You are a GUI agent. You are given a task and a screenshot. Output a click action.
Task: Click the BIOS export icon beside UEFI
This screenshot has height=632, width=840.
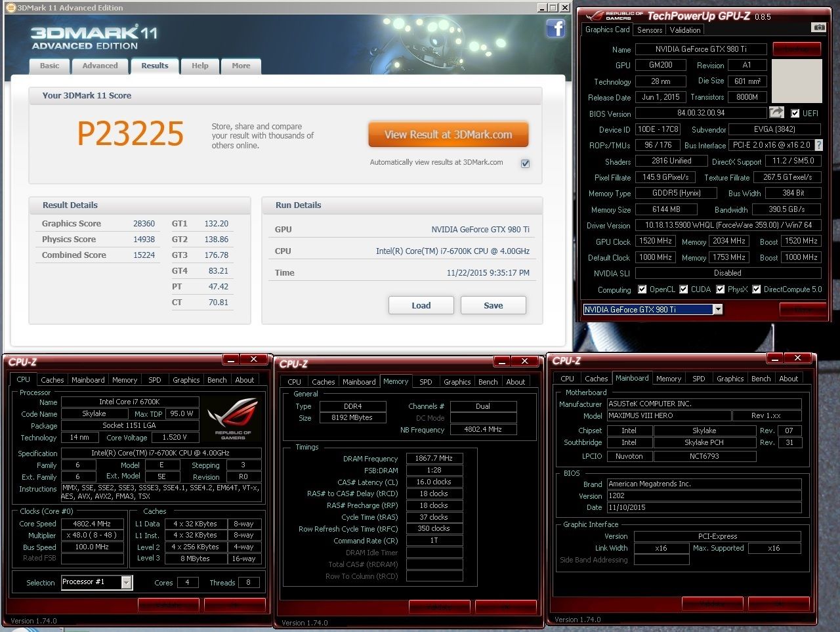(x=776, y=112)
